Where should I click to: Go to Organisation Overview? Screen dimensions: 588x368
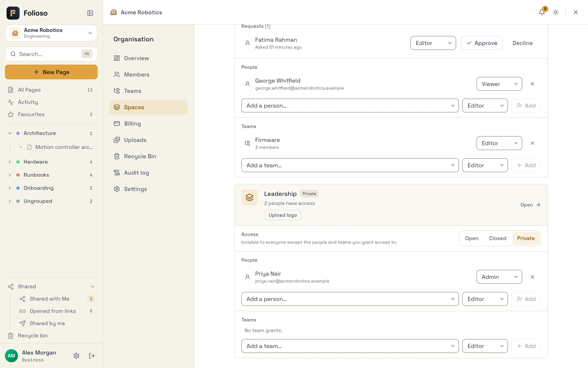pos(148,58)
